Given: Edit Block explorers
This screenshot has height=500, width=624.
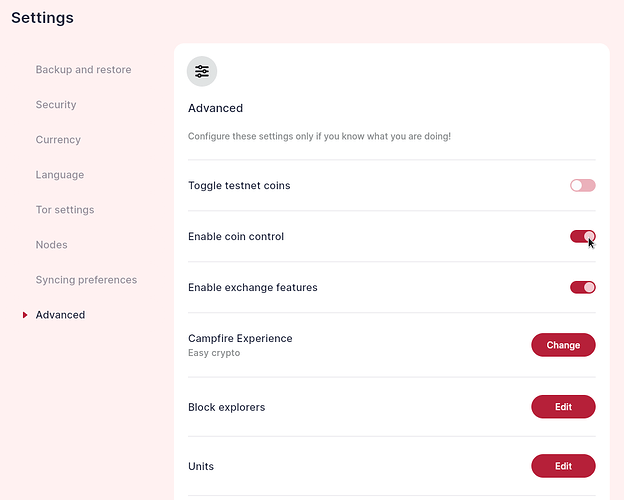Looking at the screenshot, I should tap(563, 406).
